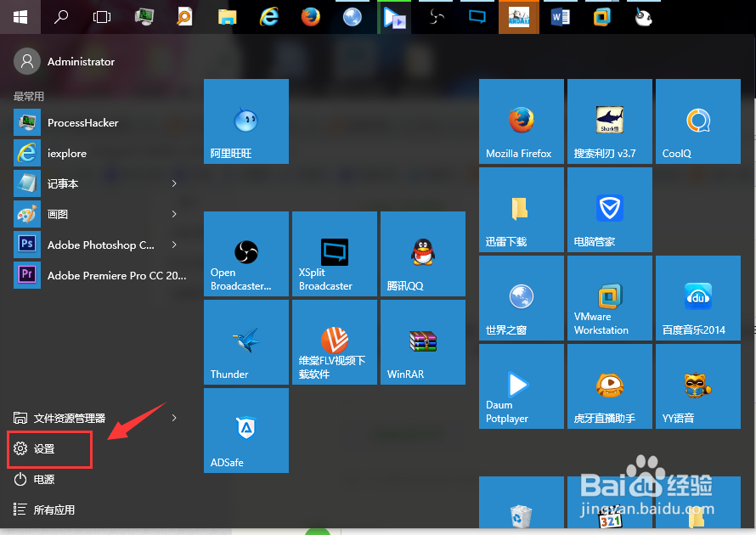Screen dimensions: 756x535
Task: Open 文件资源管理器 from Start menu
Action: tap(59, 418)
